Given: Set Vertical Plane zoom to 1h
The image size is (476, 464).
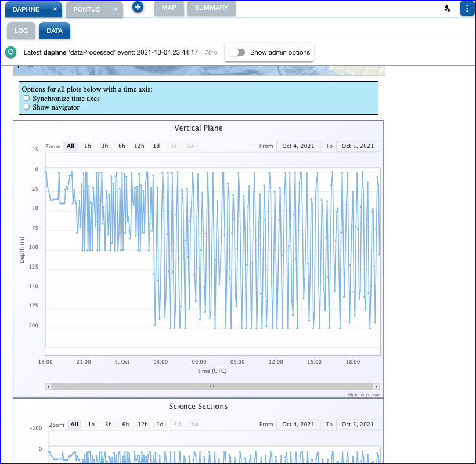Looking at the screenshot, I should (x=87, y=146).
